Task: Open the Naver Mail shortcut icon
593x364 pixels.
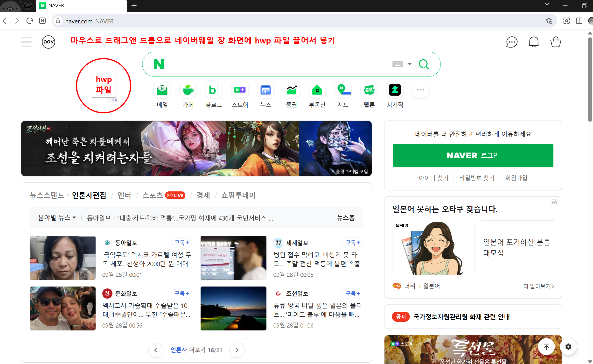Action: click(x=162, y=90)
